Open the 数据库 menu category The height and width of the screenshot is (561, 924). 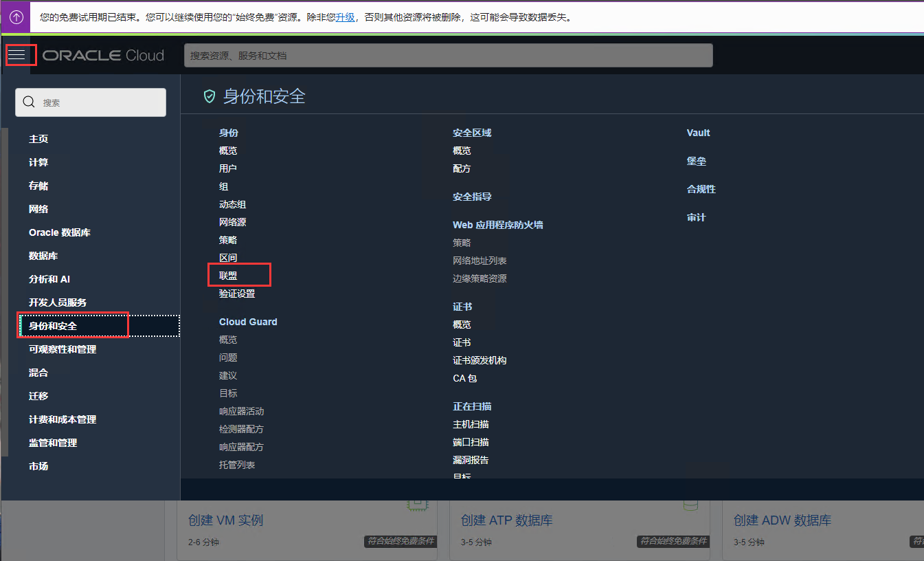43,256
